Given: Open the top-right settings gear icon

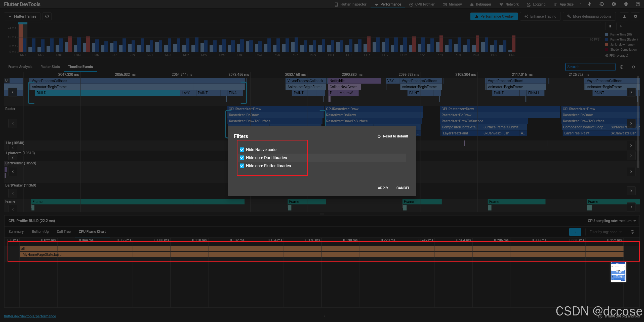Looking at the screenshot, I should (x=614, y=4).
